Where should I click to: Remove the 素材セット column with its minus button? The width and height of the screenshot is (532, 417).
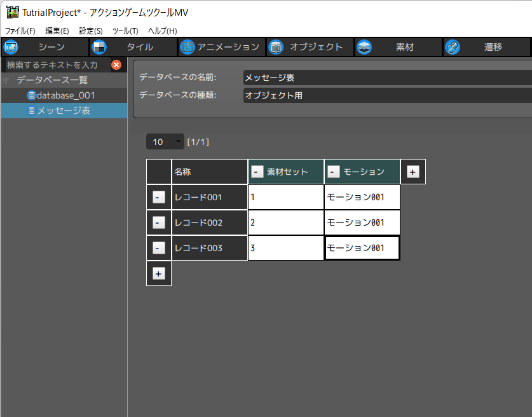pos(257,171)
